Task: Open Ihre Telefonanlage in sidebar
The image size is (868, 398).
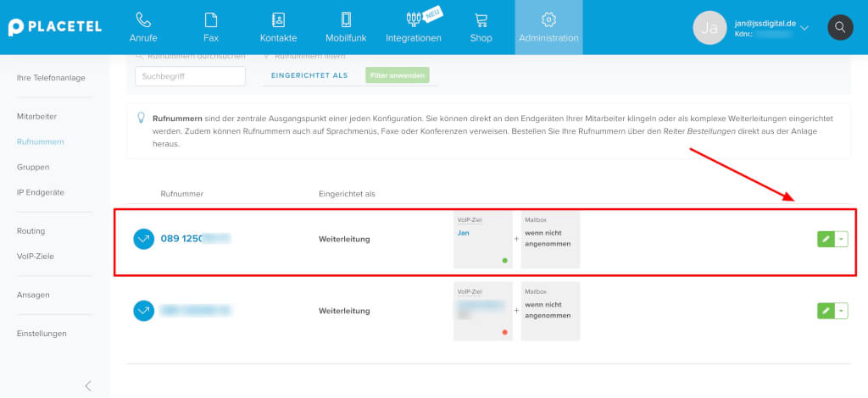Action: coord(51,78)
